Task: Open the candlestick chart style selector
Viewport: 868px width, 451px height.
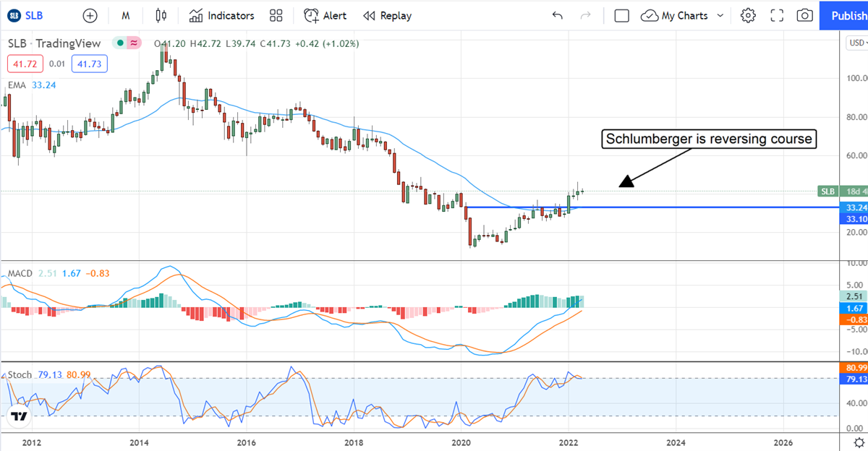Action: [161, 15]
